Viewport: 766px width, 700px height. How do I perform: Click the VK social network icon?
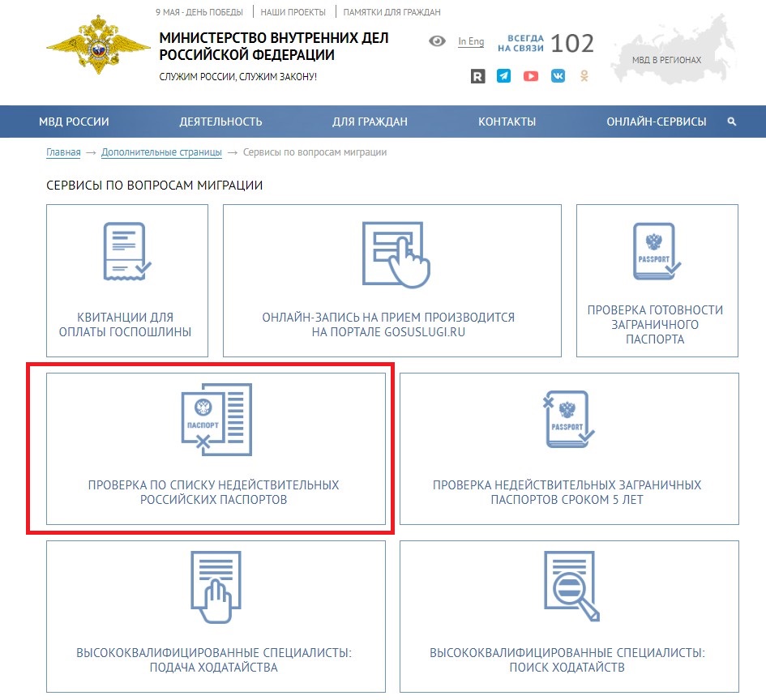[x=558, y=76]
